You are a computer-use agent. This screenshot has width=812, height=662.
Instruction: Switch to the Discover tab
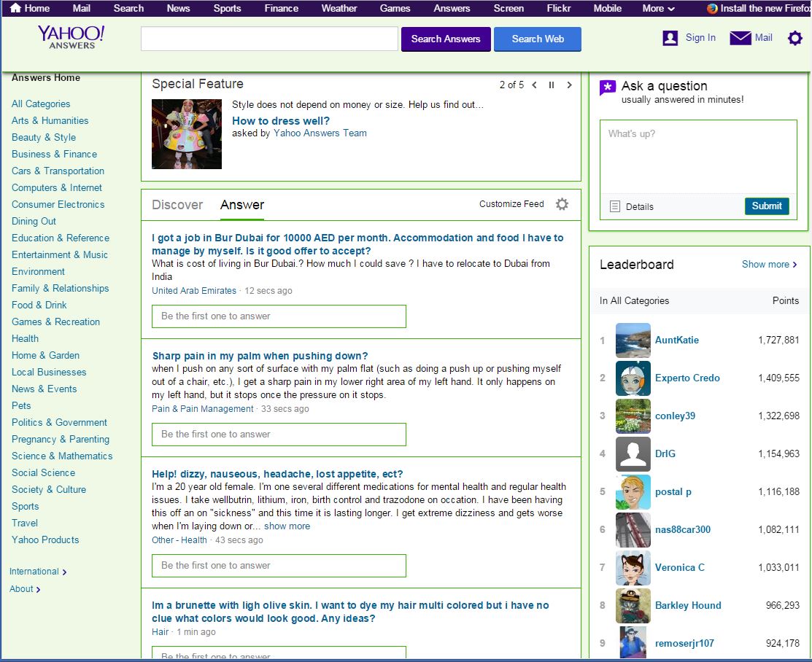coord(177,205)
